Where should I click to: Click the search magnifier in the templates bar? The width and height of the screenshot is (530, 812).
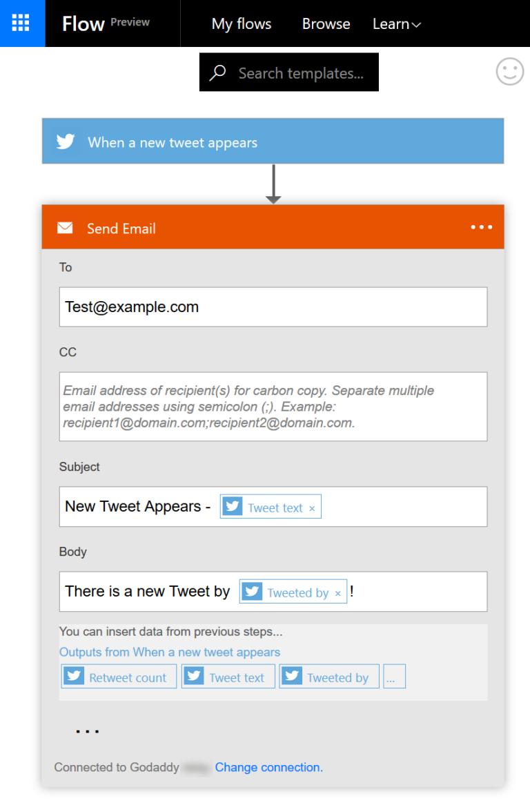[217, 72]
